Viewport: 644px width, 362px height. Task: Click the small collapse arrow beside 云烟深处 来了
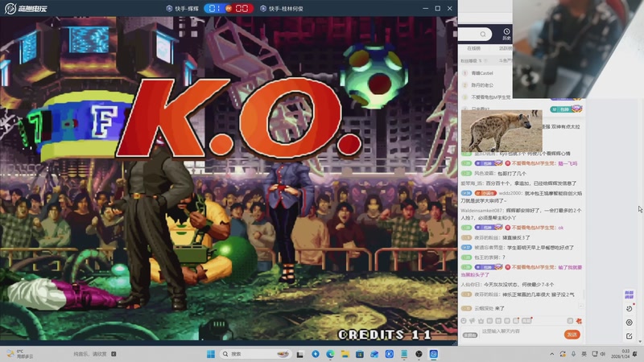(580, 306)
